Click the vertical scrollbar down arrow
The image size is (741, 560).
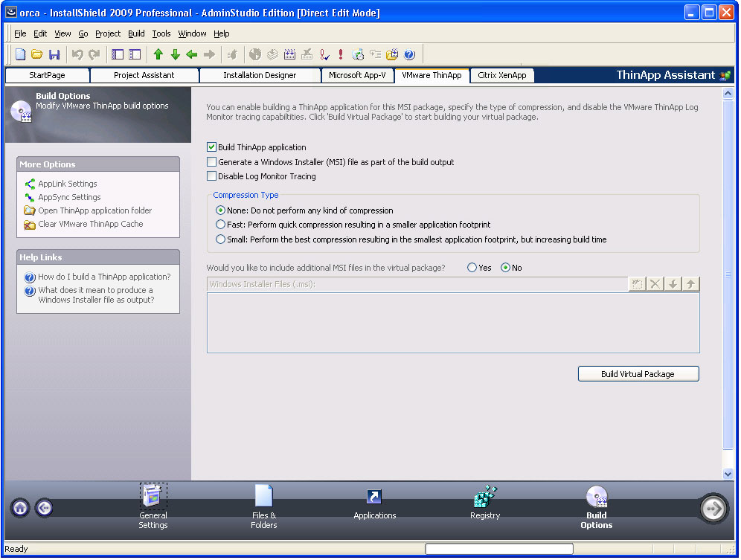pos(728,474)
